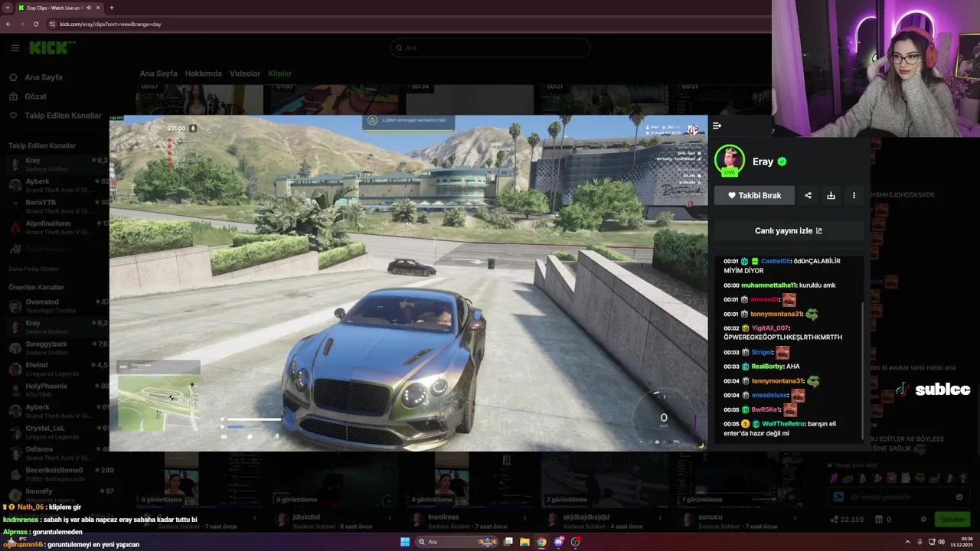Select the kick.com address bar URL
The width and height of the screenshot is (980, 551).
110,24
